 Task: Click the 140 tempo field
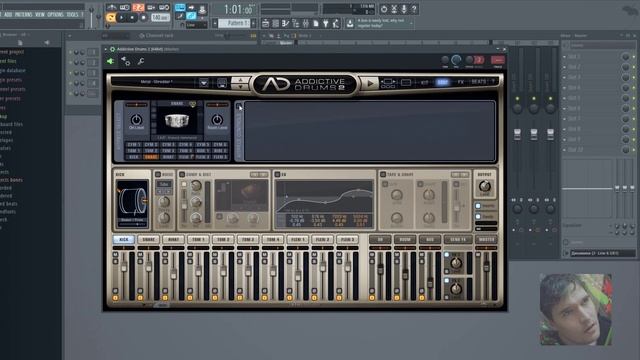coord(160,18)
